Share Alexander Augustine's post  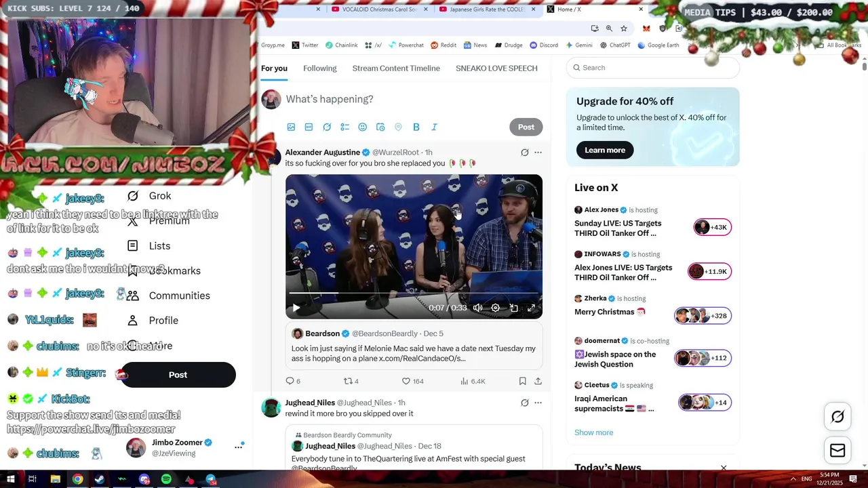click(538, 381)
